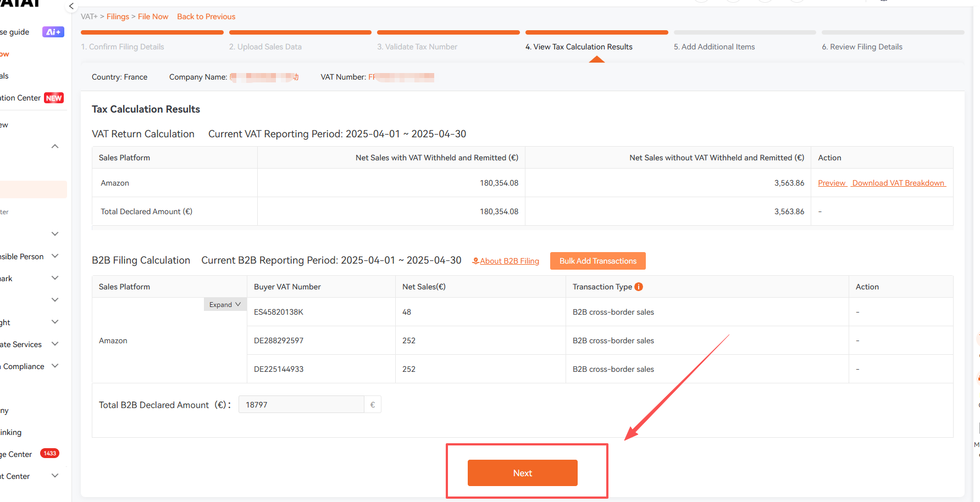Click the info icon next to Transaction Type
Screen dimensions: 980x502
[639, 287]
